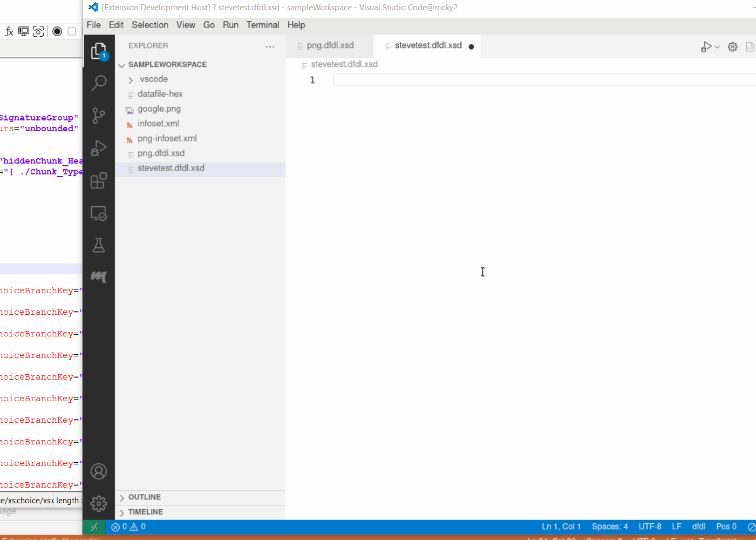This screenshot has height=540, width=756.
Task: Open the editor settings gear near the tabs
Action: tap(732, 46)
